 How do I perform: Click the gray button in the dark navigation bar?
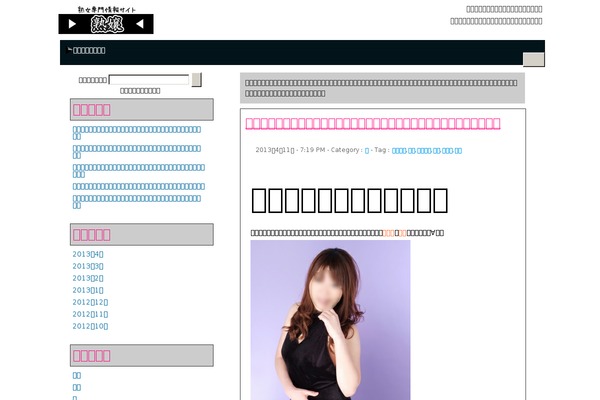[533, 60]
